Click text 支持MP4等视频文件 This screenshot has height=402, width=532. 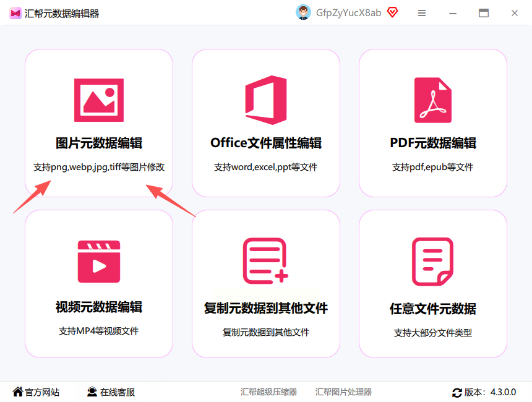click(99, 331)
